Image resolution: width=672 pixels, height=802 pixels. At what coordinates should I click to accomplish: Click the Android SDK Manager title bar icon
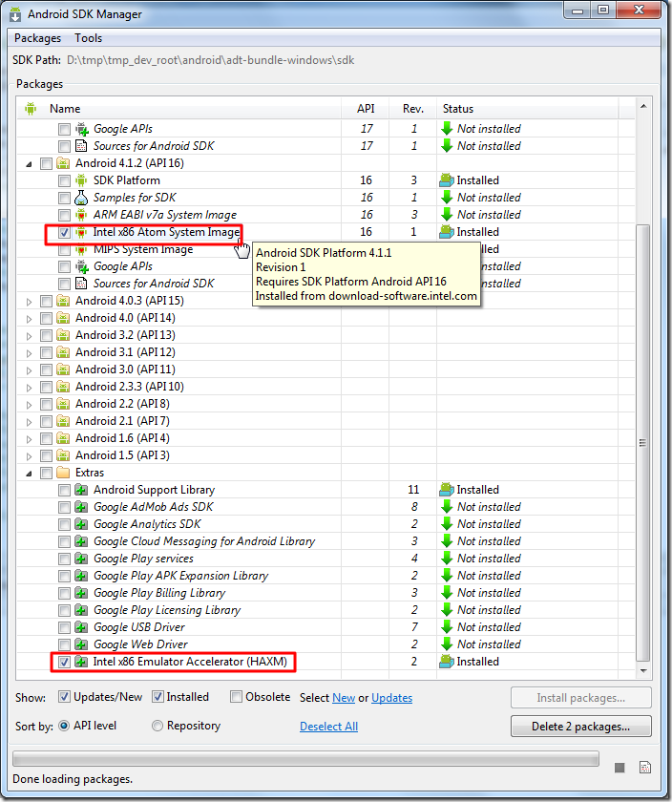(x=15, y=13)
